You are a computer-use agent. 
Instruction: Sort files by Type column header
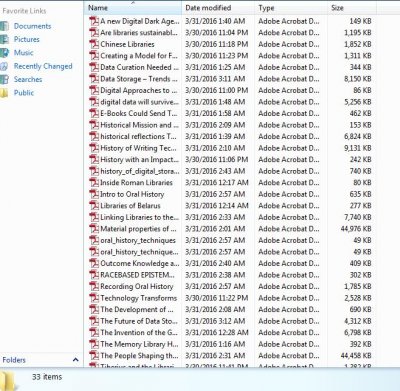pos(291,8)
